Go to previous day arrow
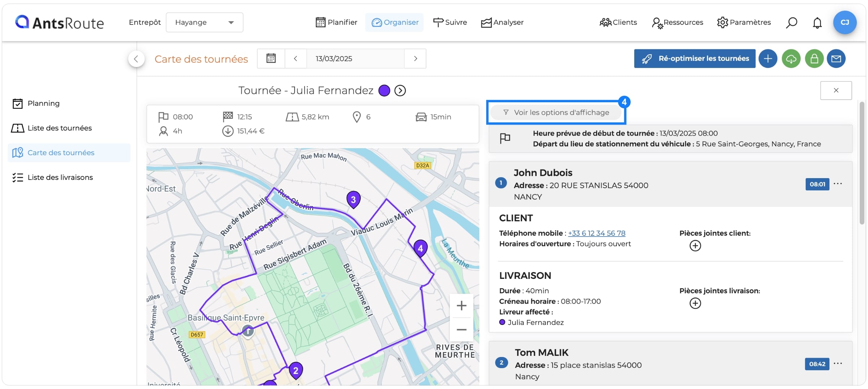The width and height of the screenshot is (868, 389). [x=295, y=58]
